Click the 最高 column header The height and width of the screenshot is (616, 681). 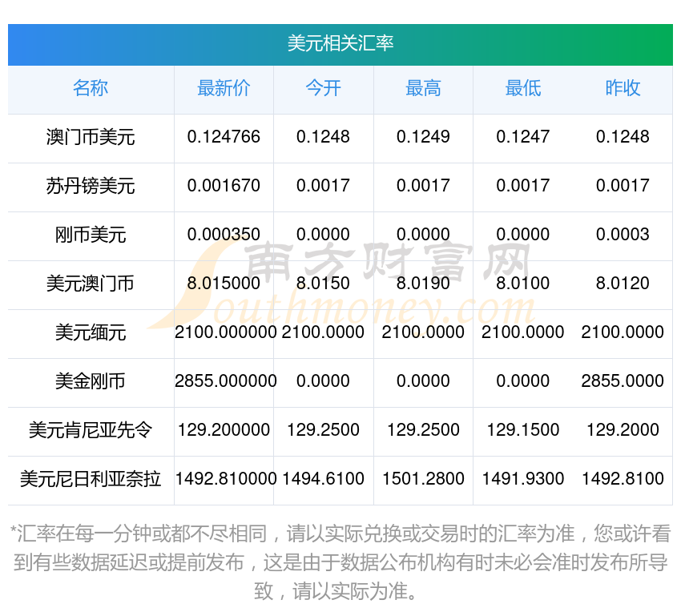tap(423, 88)
